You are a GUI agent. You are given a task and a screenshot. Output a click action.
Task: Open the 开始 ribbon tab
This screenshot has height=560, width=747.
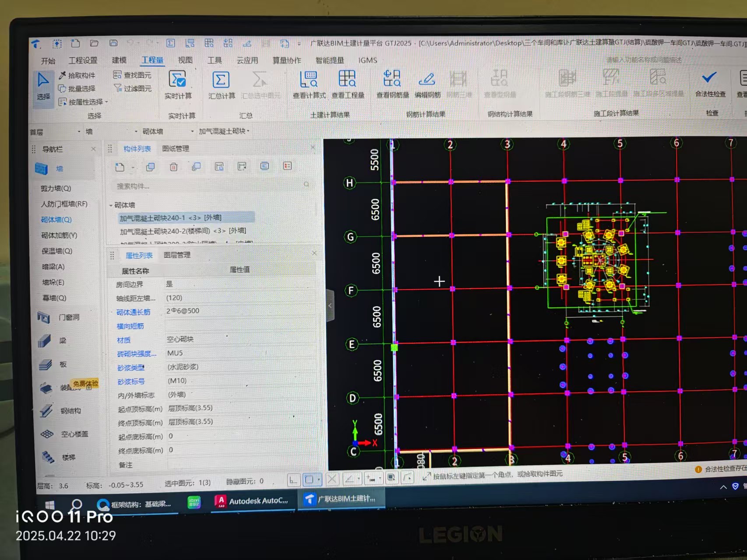48,60
